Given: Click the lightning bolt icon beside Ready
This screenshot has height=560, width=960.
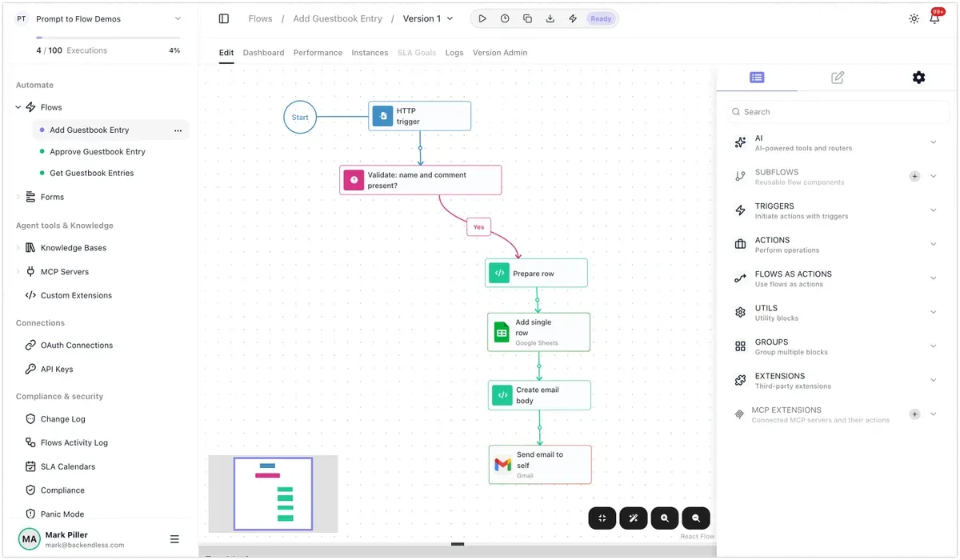Looking at the screenshot, I should [573, 18].
